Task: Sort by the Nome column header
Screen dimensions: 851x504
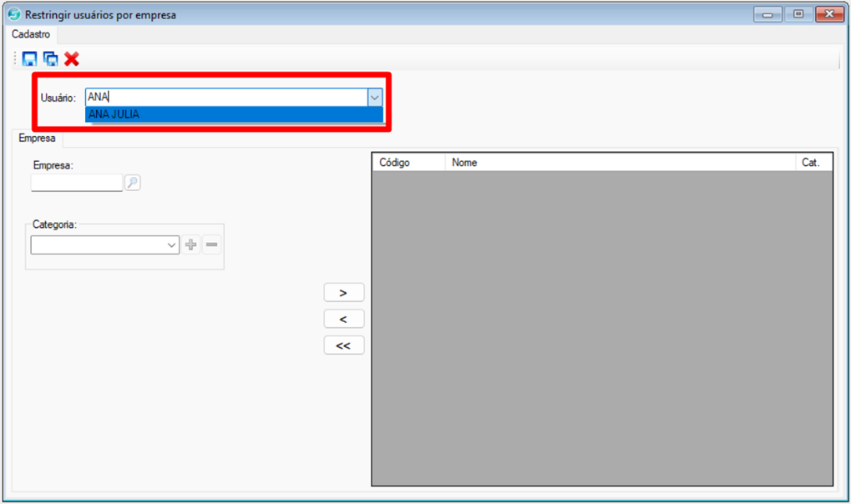Action: [621, 162]
